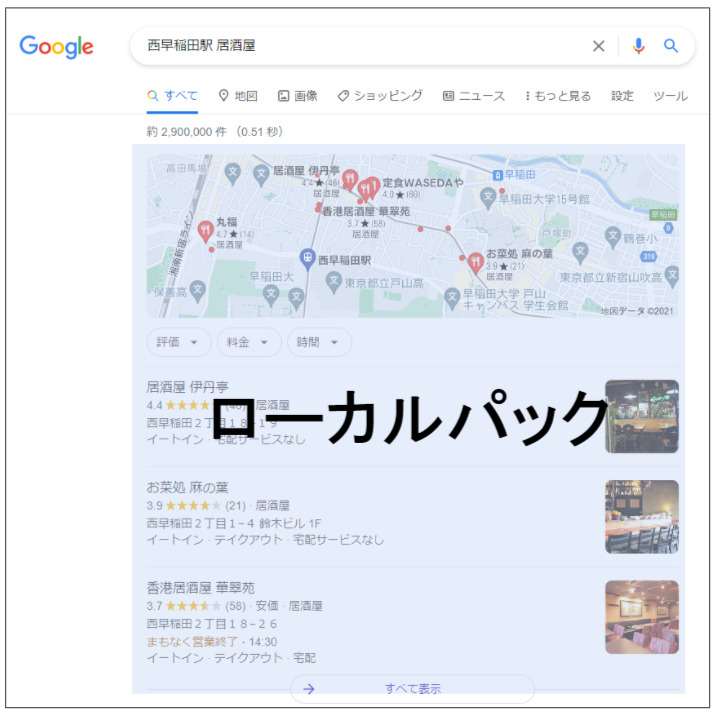Click the 早稲田大学 戸山キャンパス 学生会館 marker
The image size is (716, 711).
452,298
